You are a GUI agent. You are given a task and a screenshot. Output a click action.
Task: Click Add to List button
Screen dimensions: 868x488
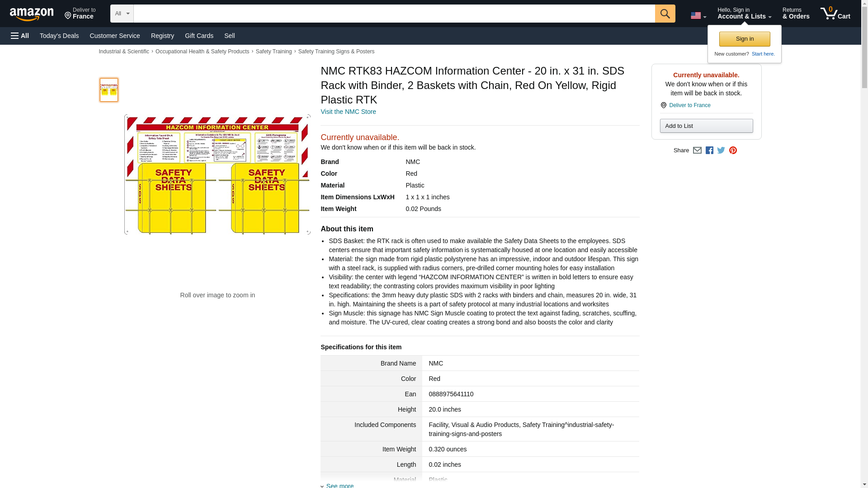(706, 126)
